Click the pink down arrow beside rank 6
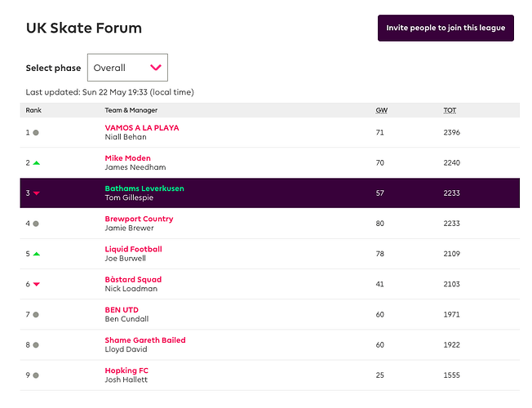This screenshot has width=532, height=408. (36, 284)
